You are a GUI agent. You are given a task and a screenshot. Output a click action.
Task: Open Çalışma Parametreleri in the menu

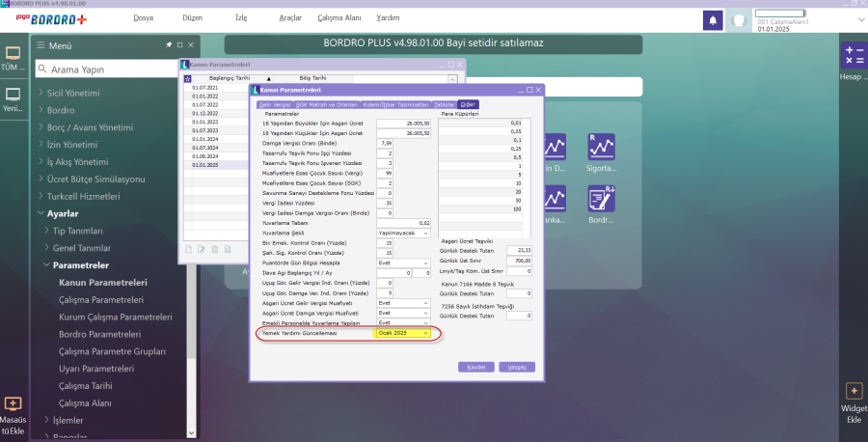[100, 299]
